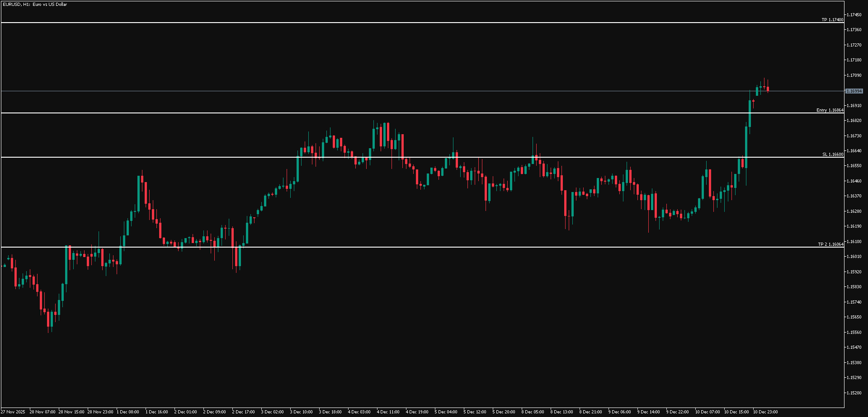Viewport: 868px width, 417px height.
Task: Click the 10 Dec 23:00 time label
Action: (765, 412)
